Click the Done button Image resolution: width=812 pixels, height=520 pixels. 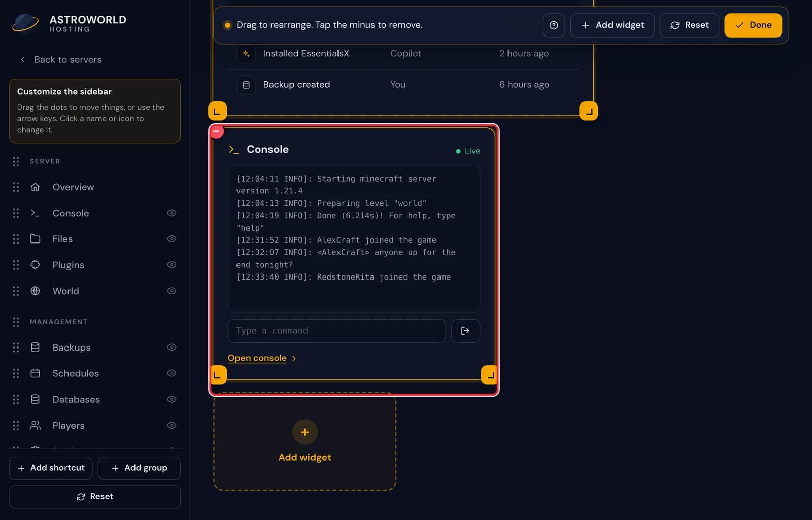753,25
